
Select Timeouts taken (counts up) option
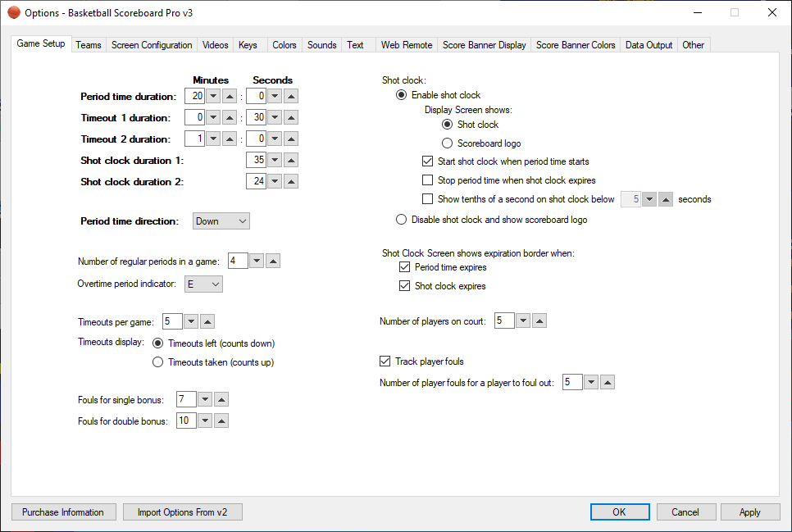coord(158,362)
